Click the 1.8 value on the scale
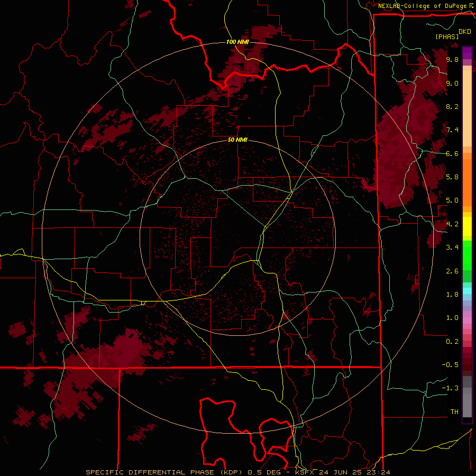Viewport: 476px width, 476px height. point(452,295)
